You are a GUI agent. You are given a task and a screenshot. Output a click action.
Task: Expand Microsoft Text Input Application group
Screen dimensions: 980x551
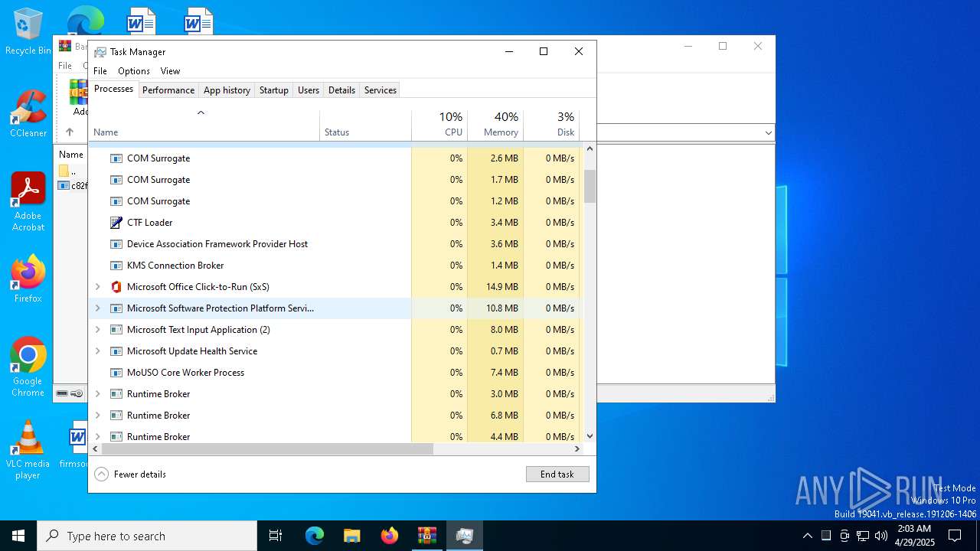pos(97,330)
